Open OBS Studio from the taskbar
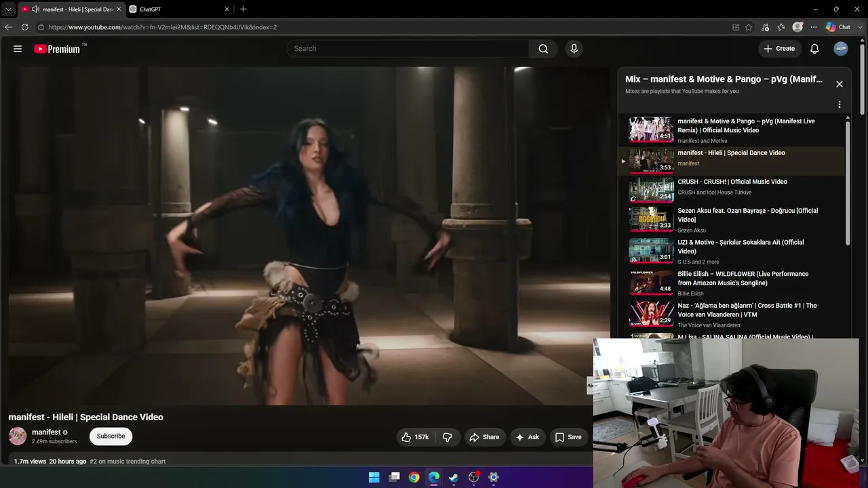The image size is (868, 488). point(474,477)
